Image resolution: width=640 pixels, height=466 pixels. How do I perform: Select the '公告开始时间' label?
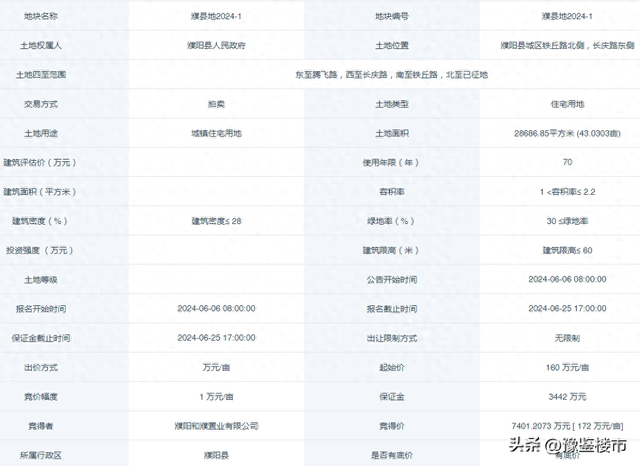(392, 280)
